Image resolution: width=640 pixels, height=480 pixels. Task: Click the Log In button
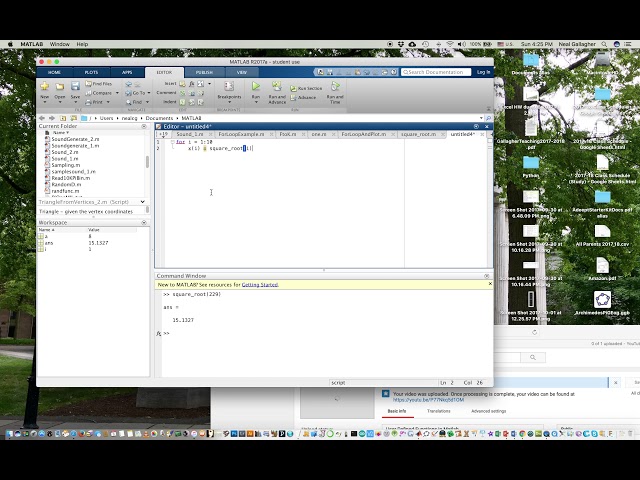(x=483, y=72)
